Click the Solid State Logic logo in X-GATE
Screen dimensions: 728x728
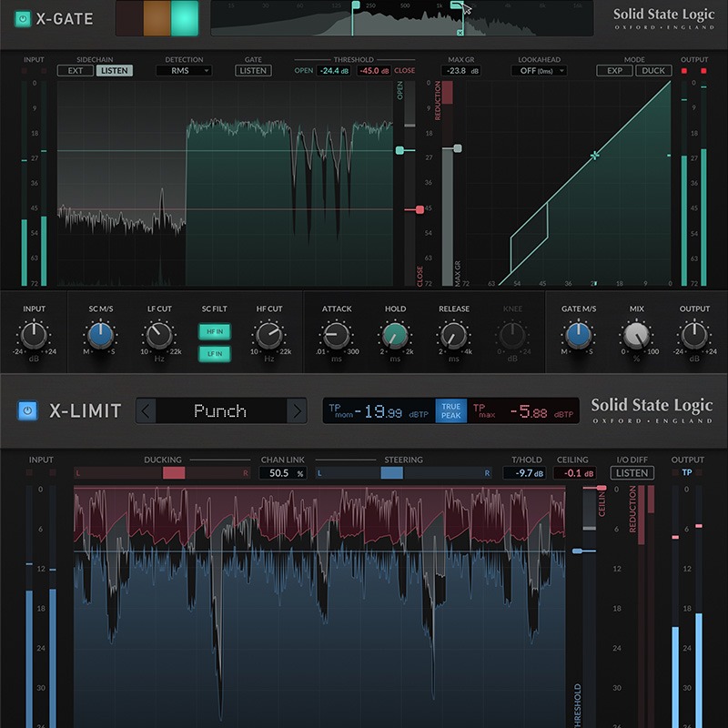[x=663, y=18]
